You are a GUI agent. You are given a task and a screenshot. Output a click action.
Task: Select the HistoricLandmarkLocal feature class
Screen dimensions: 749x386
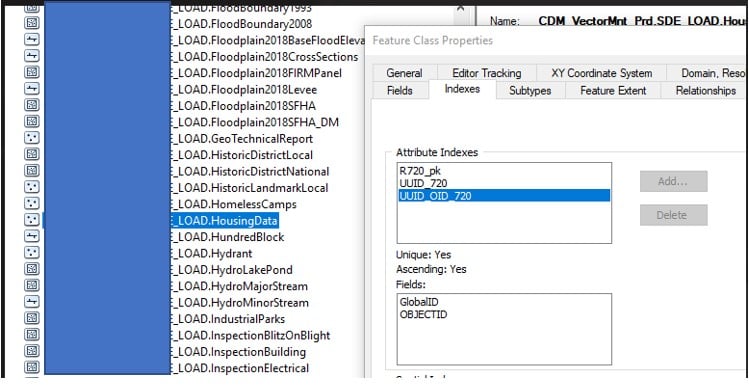point(249,188)
